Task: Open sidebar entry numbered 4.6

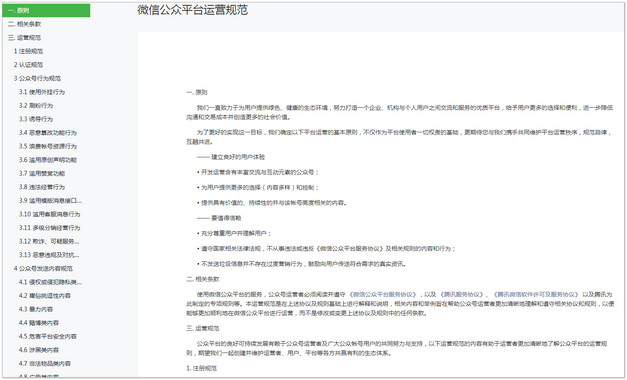Action: (39, 350)
